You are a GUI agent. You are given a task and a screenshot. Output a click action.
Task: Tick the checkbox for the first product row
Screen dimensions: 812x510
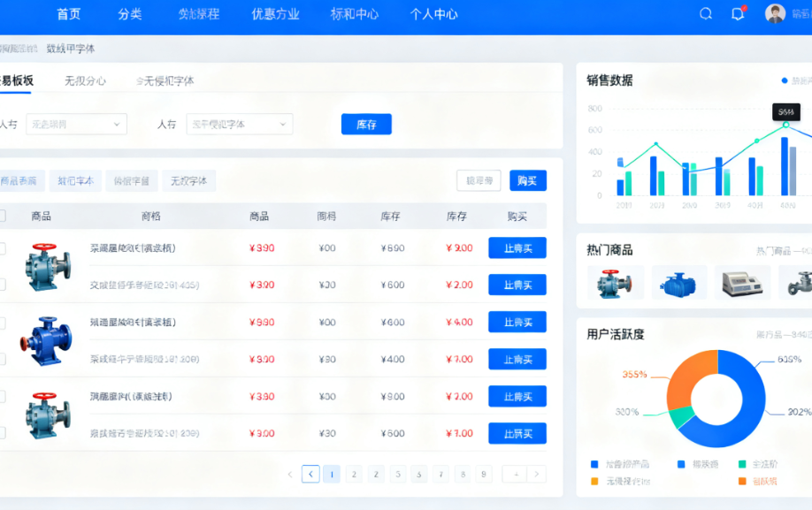2,248
